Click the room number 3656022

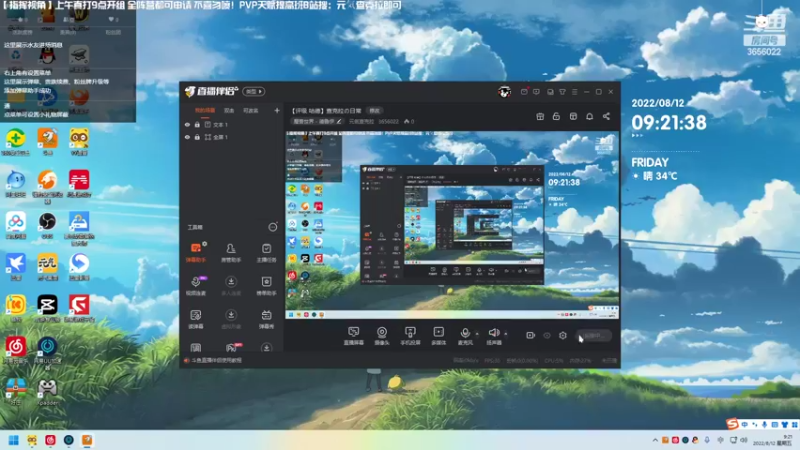coord(388,121)
